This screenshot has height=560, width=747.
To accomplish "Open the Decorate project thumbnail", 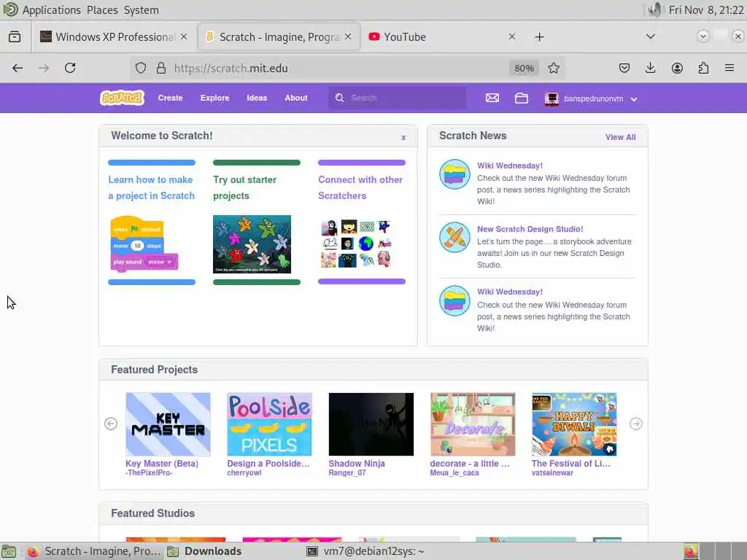I will [x=473, y=424].
